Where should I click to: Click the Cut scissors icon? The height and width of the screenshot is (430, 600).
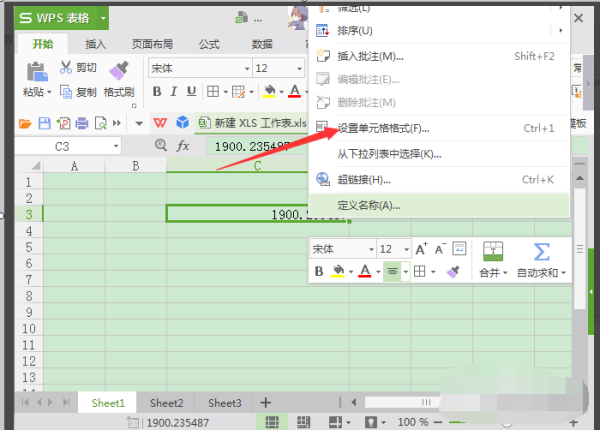click(66, 67)
